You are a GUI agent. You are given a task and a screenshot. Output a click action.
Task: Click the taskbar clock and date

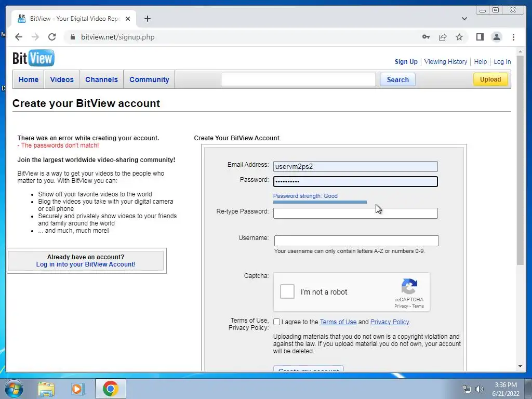(506, 389)
